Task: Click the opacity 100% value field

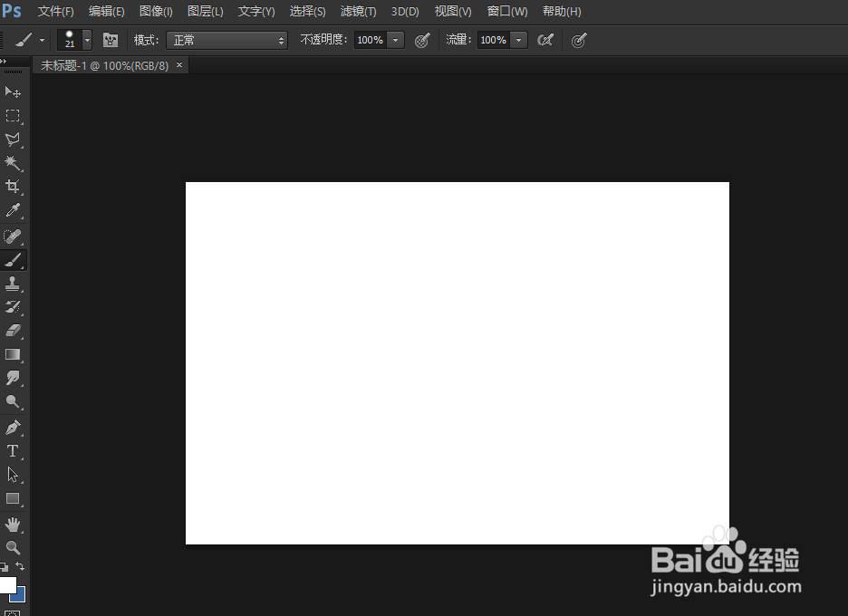Action: click(371, 40)
